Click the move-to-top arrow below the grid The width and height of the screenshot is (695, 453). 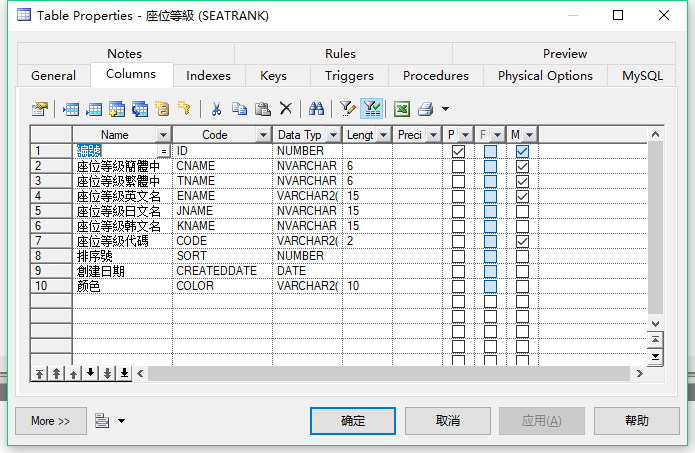39,374
